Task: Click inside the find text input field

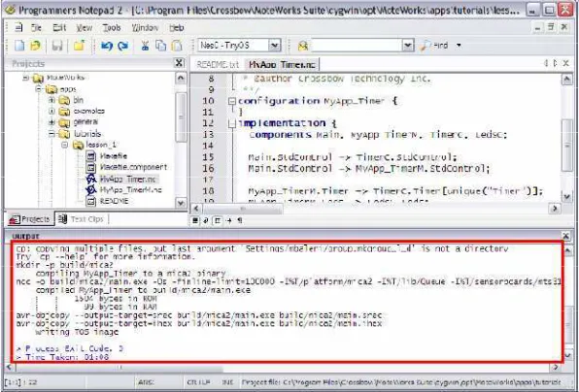Action: tap(357, 46)
